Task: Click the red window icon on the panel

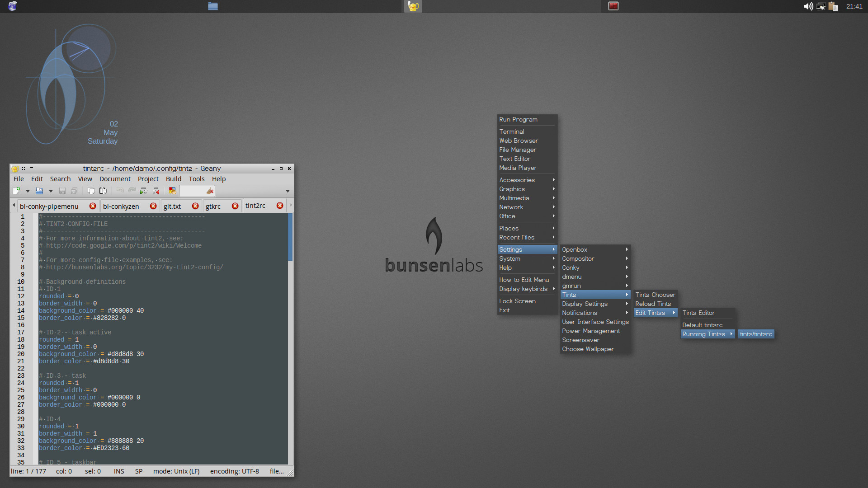Action: pyautogui.click(x=613, y=6)
